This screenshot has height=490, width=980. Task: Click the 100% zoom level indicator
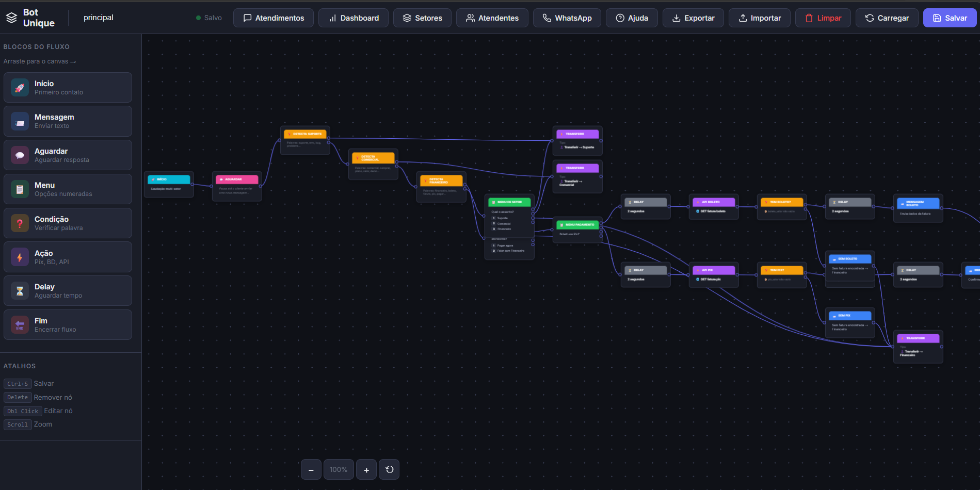click(x=339, y=469)
